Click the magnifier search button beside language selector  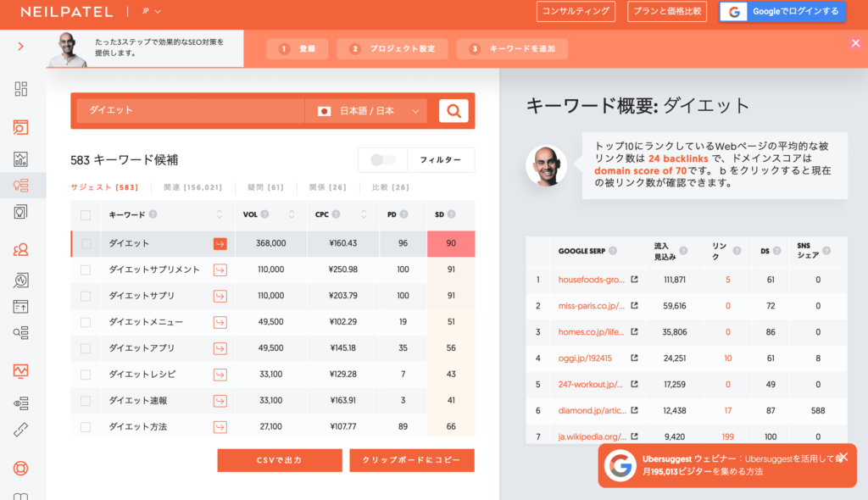coord(453,111)
